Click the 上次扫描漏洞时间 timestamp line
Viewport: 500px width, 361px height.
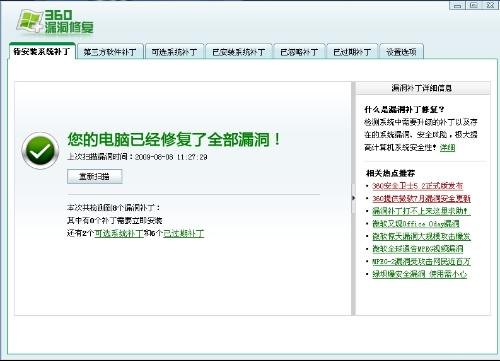[137, 157]
